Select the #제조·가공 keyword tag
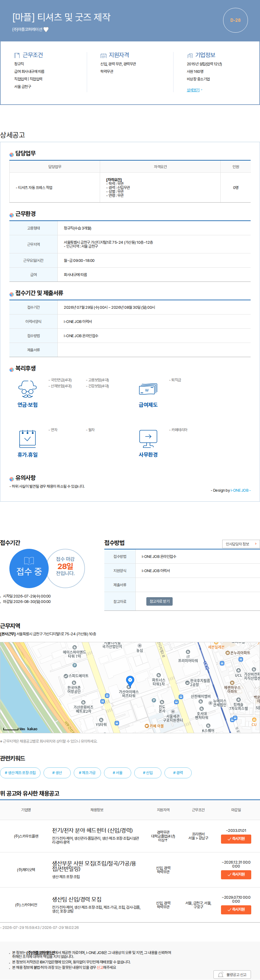260x980 pixels. point(87,773)
